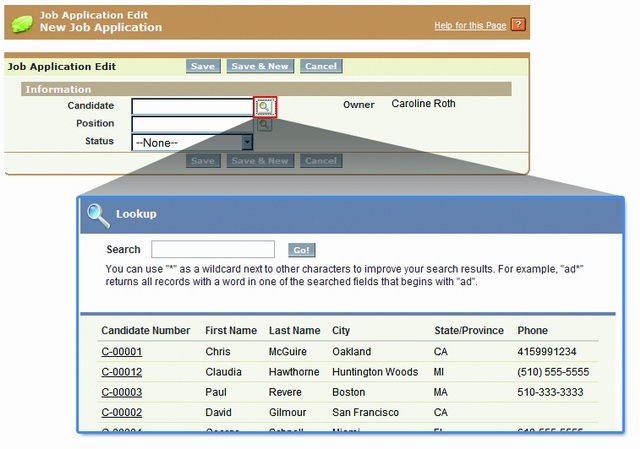Click the City column header
The height and width of the screenshot is (449, 640).
tap(341, 330)
